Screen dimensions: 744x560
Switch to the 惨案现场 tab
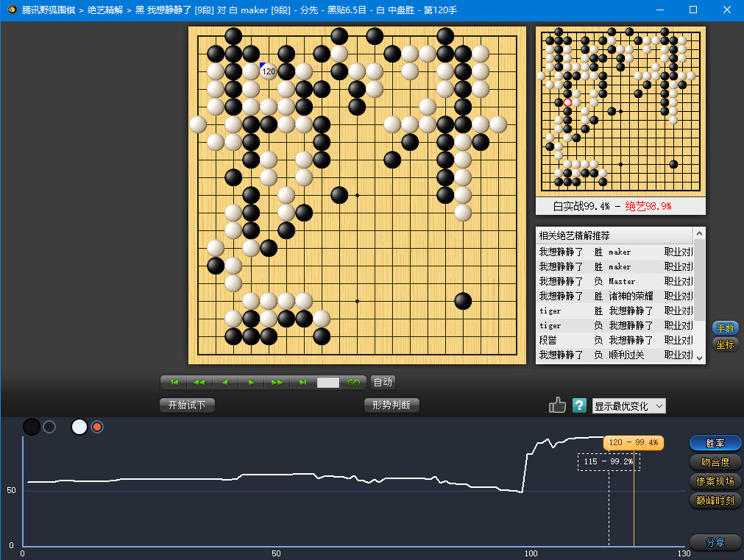coord(715,481)
